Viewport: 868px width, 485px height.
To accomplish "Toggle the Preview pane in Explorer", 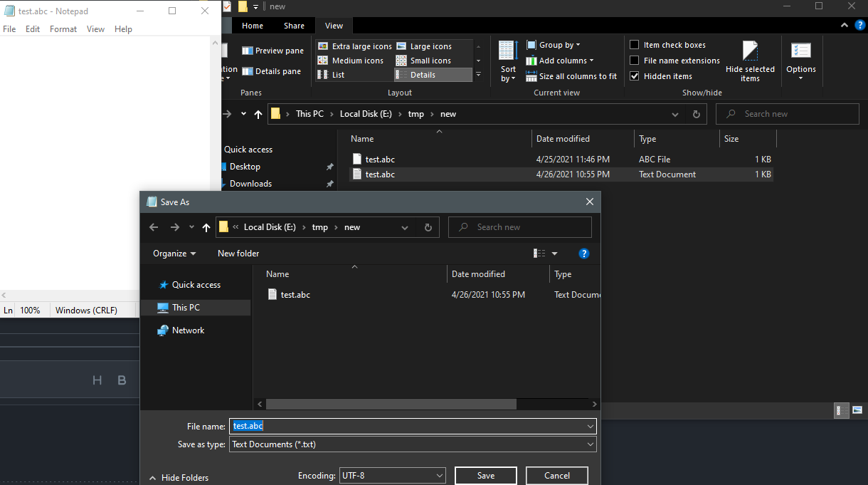I will tap(272, 50).
